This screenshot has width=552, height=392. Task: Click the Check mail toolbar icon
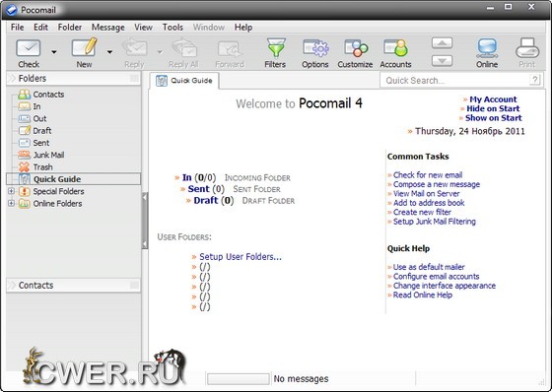29,48
